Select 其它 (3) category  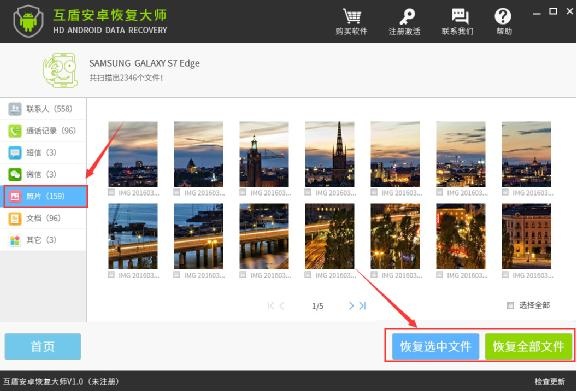[x=43, y=240]
